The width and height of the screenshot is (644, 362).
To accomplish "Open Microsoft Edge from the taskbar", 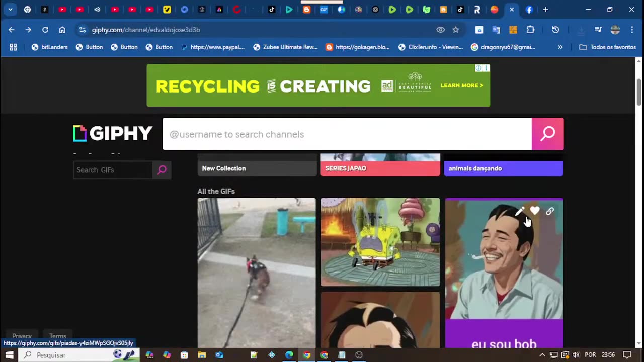I will click(x=289, y=355).
